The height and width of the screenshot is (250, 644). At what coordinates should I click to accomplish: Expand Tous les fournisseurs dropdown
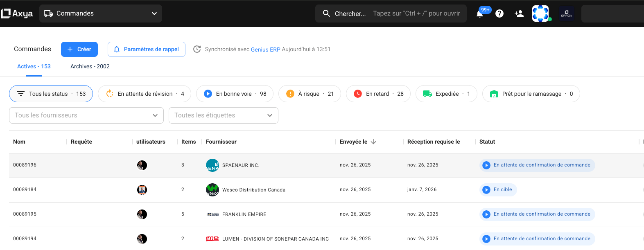86,115
